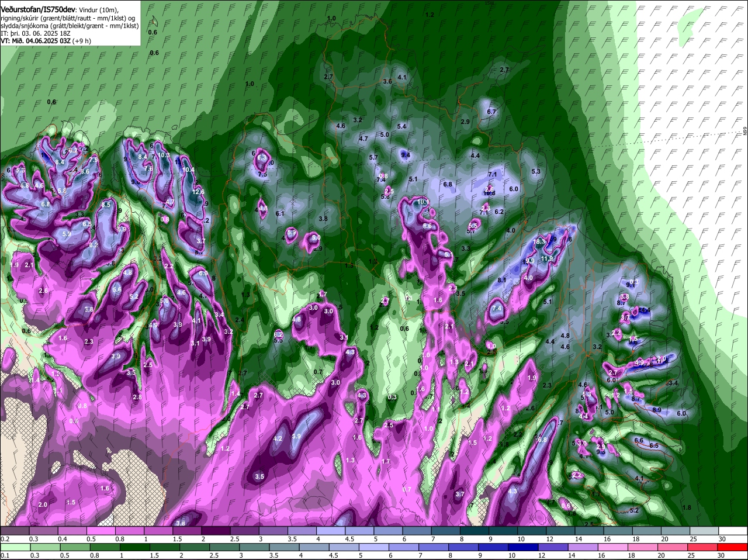Click the '7.9' precipitation value on the map
This screenshot has height=560, width=748.
(x=93, y=160)
